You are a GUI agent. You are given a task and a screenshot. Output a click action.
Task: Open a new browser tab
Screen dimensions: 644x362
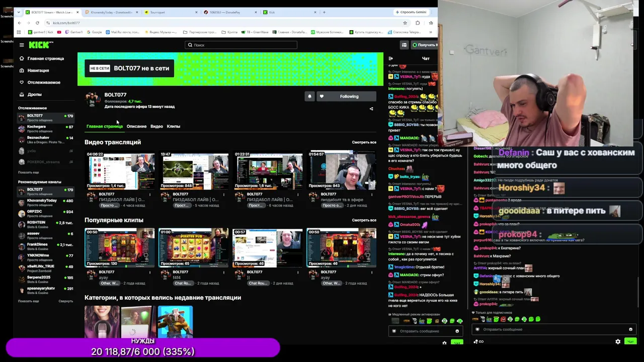[324, 12]
